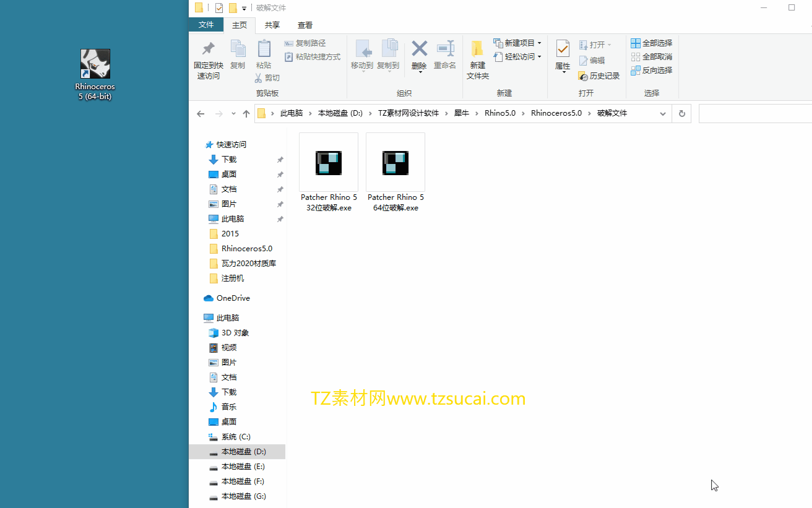Viewport: 812px width, 508px height.
Task: Select Patcher Rhino 5 32位破解.exe file
Action: (x=329, y=173)
